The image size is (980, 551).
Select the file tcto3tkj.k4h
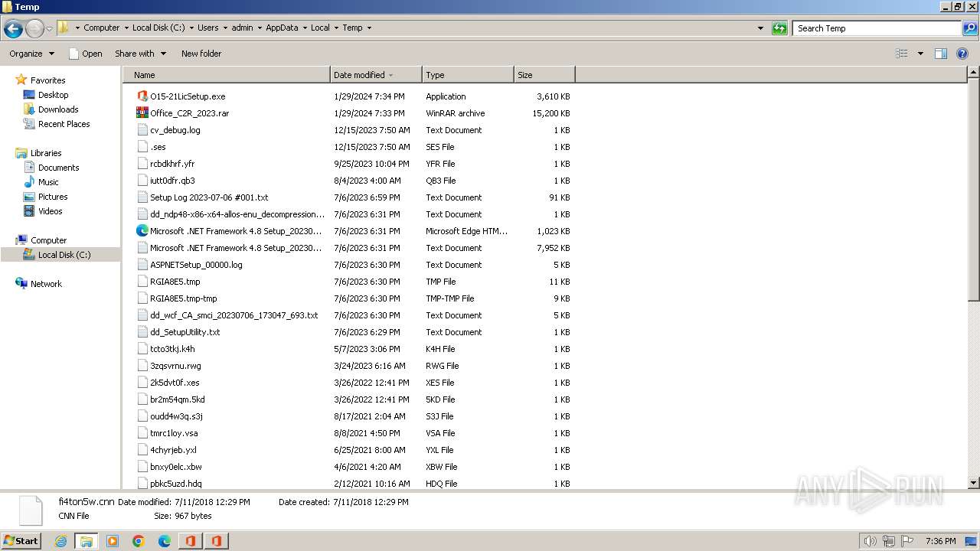pos(172,349)
